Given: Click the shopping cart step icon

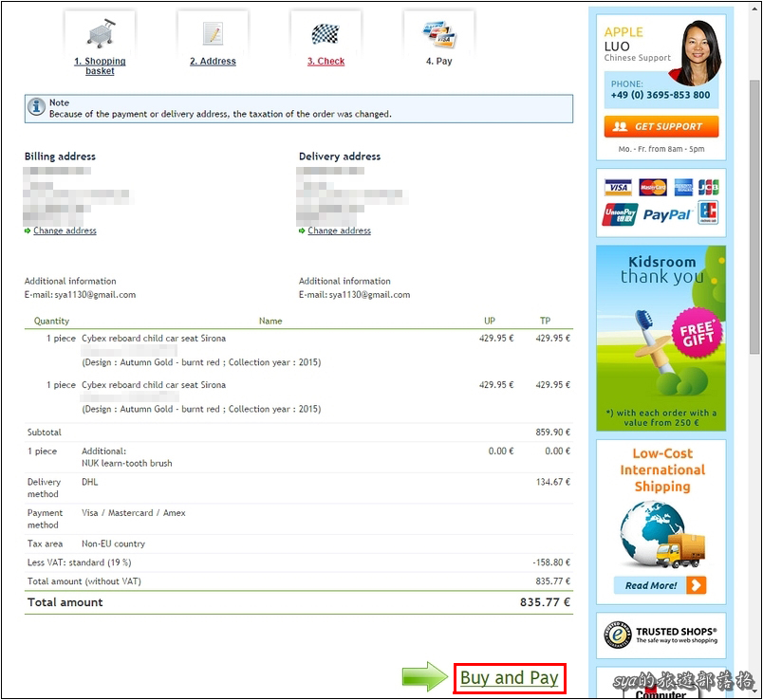Looking at the screenshot, I should 101,33.
